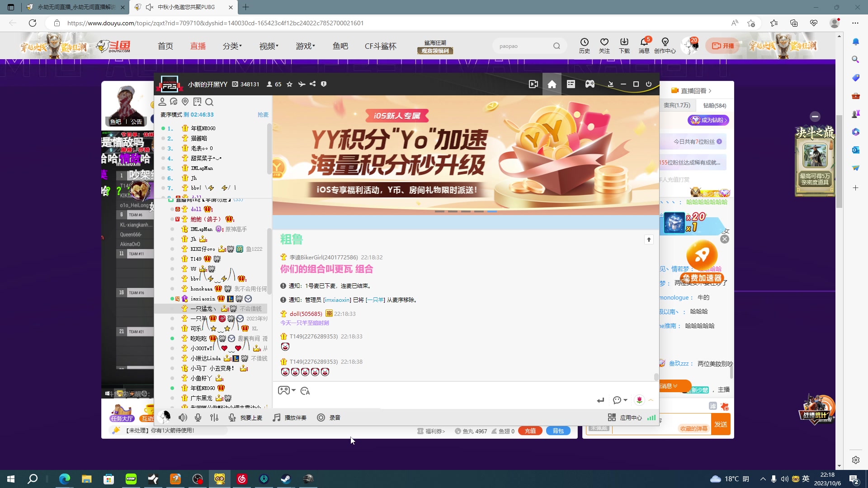Open Douyu download icon
This screenshot has height=488, width=868.
(624, 46)
